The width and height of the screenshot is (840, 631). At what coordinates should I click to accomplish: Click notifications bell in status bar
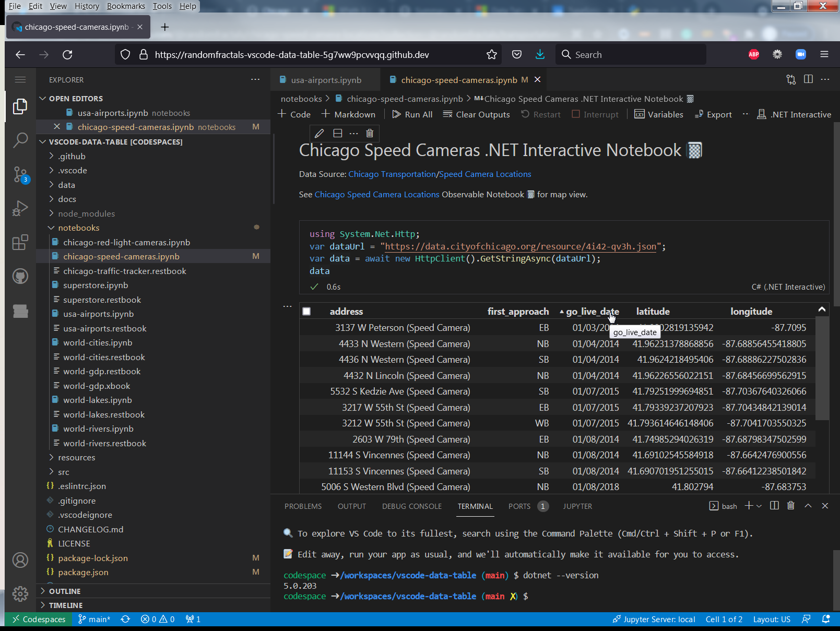click(826, 619)
